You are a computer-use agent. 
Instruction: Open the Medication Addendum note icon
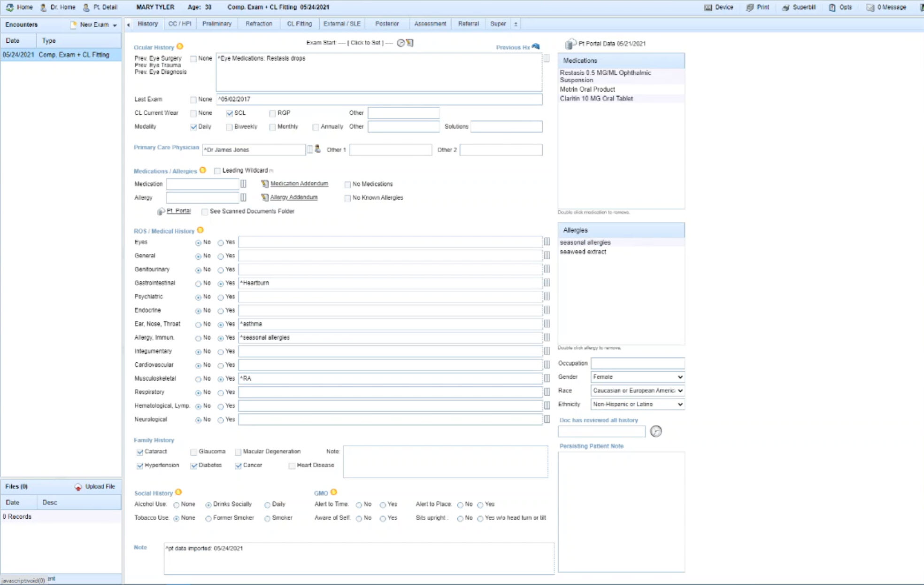[x=264, y=184]
